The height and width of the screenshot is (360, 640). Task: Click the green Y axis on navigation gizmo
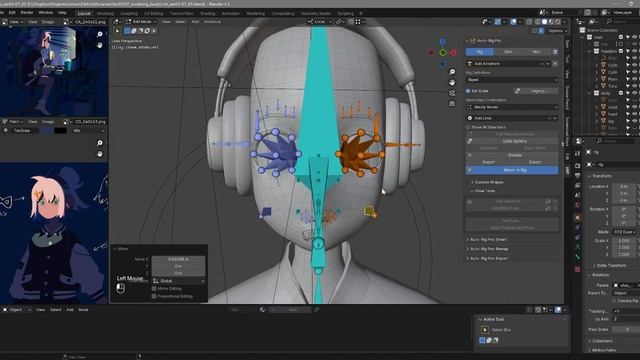click(443, 53)
